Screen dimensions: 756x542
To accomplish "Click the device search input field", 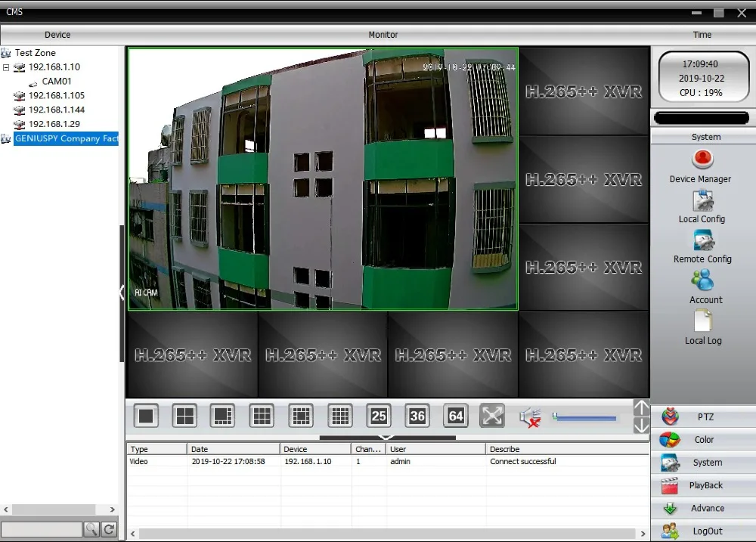I will (x=42, y=529).
